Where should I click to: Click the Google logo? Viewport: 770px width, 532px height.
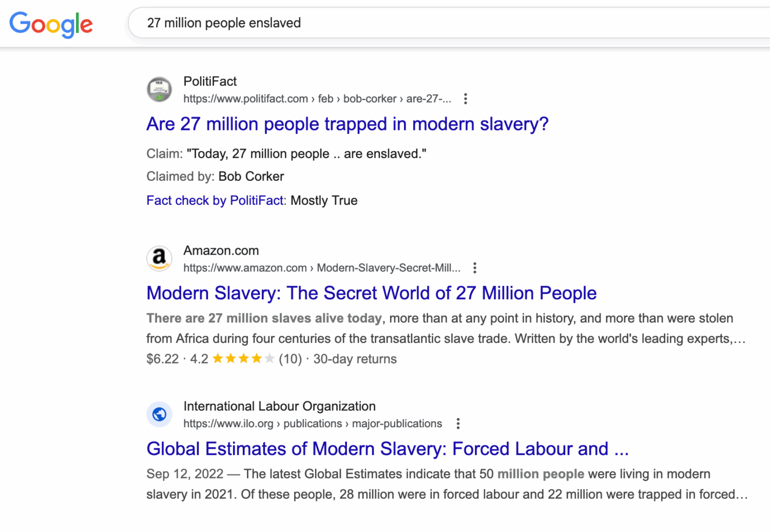pos(51,24)
